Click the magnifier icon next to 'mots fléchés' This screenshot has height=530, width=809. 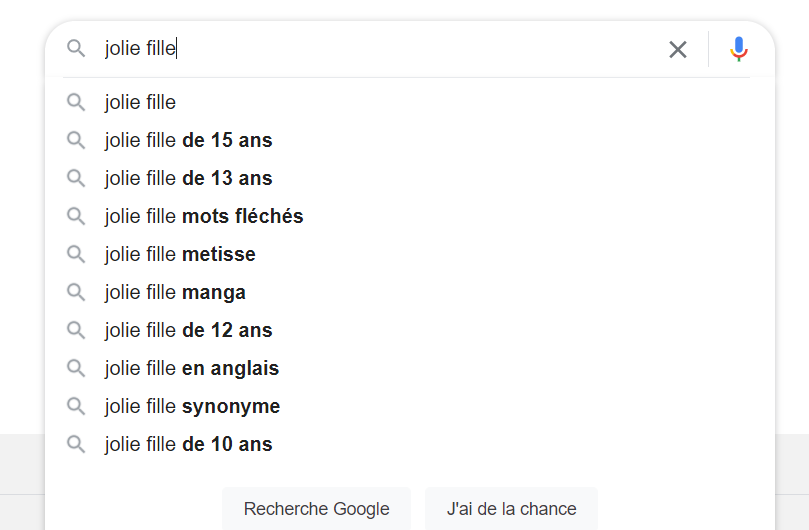pos(76,216)
